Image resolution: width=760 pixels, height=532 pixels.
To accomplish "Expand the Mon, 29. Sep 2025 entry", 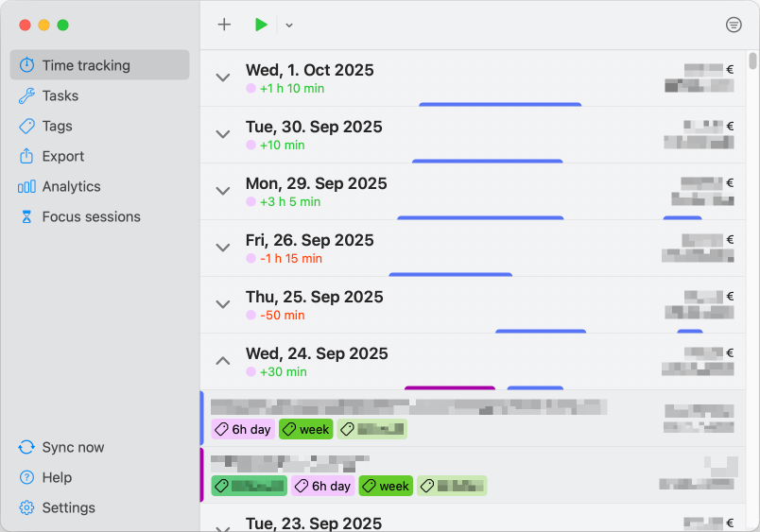I will tap(223, 191).
